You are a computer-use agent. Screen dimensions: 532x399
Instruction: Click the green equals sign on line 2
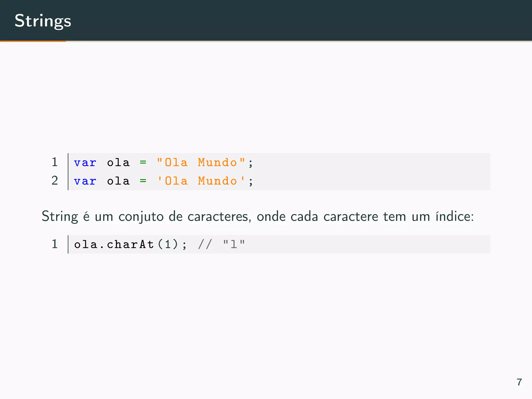[x=143, y=181]
